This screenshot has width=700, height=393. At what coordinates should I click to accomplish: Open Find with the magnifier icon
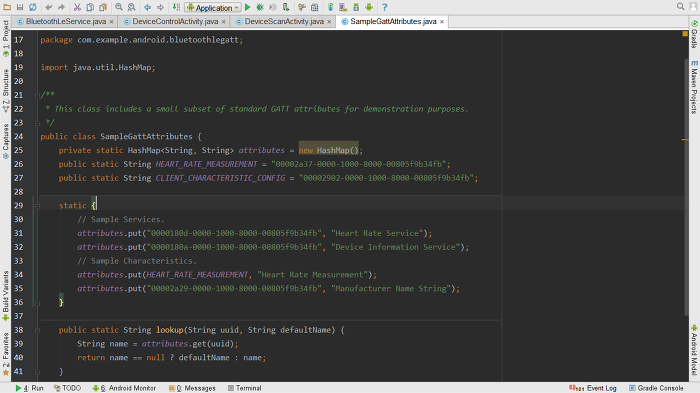(119, 7)
